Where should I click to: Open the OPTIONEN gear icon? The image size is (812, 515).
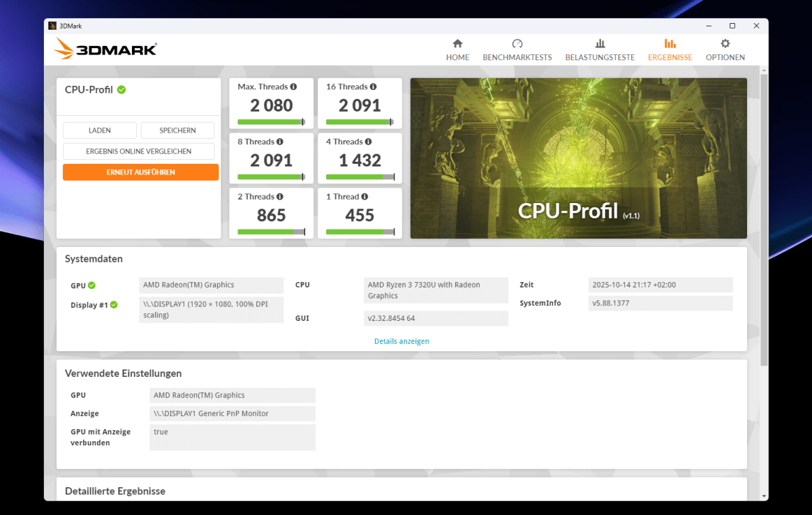click(725, 42)
